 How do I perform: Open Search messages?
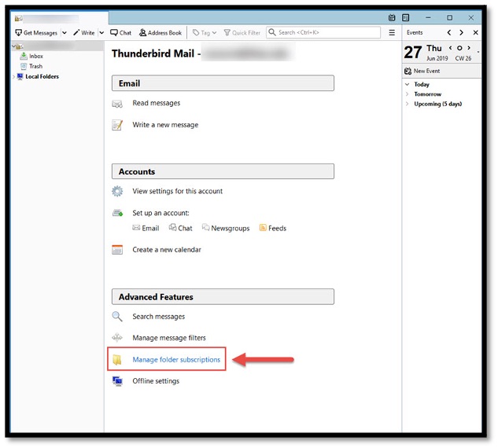[158, 316]
